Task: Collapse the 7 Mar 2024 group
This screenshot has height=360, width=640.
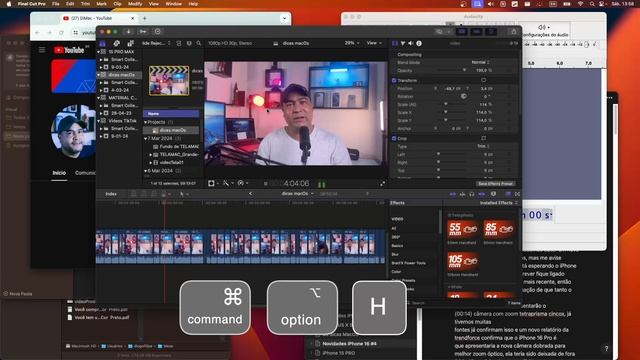Action: pyautogui.click(x=145, y=138)
